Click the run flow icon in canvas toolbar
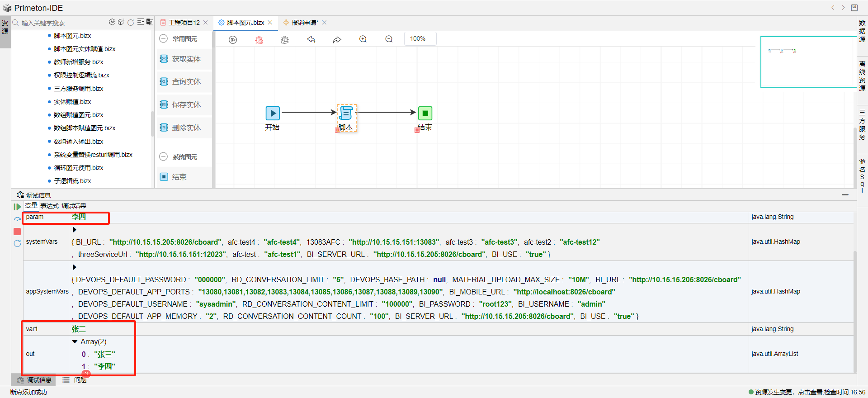This screenshot has width=868, height=398. (x=233, y=40)
